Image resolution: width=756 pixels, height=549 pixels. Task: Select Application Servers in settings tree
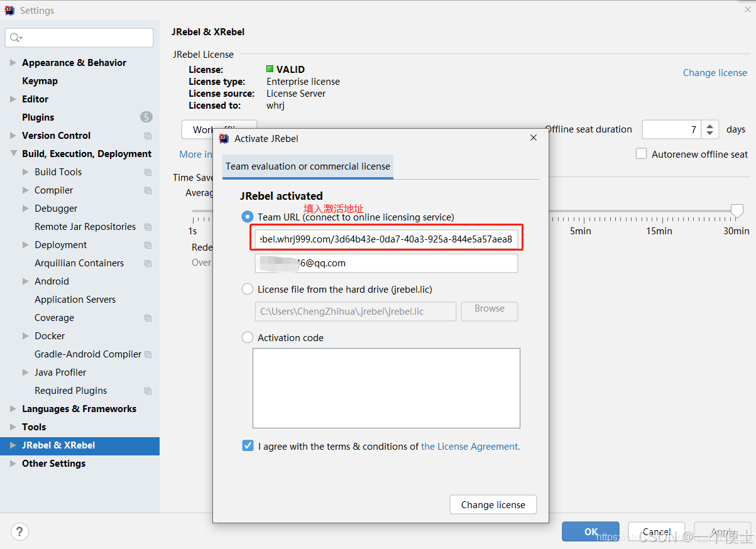click(x=75, y=300)
